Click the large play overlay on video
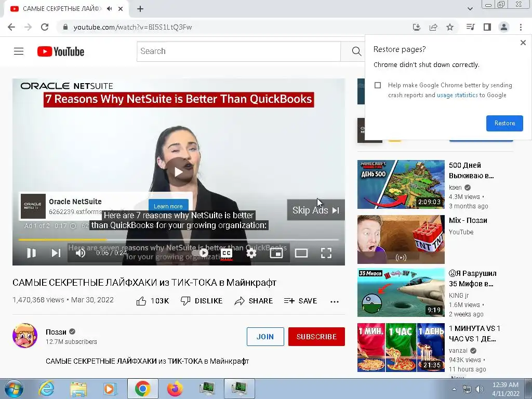532x399 pixels. [179, 172]
